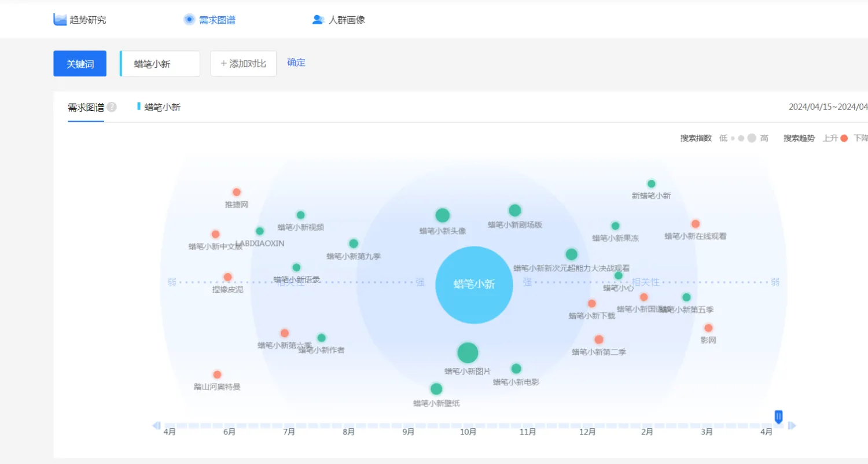Viewport: 868px width, 464px height.
Task: Jump to 10月 on the timeline
Action: coord(468,432)
